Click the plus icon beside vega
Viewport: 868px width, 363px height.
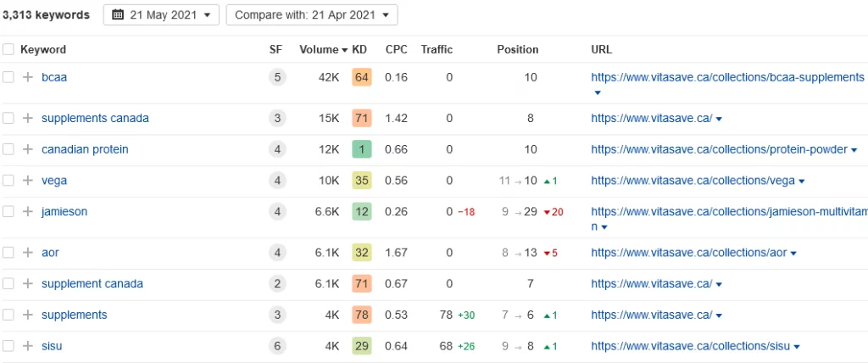[28, 180]
